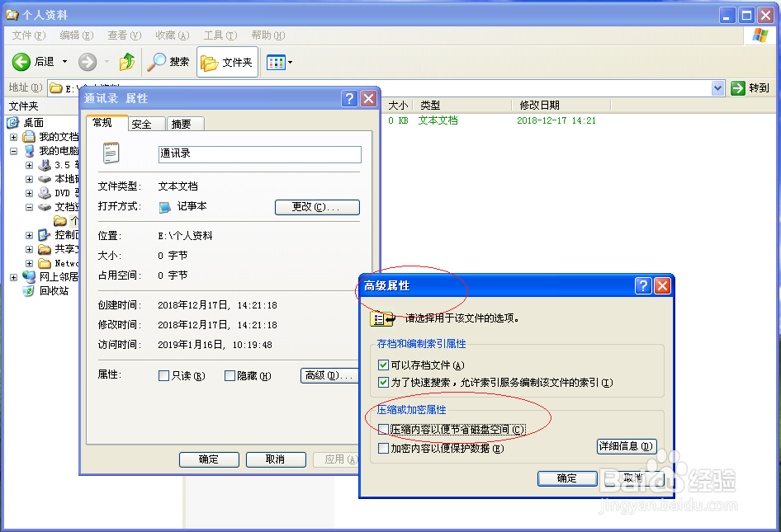
Task: Select the 共享 shared folder icon
Action: click(45, 249)
